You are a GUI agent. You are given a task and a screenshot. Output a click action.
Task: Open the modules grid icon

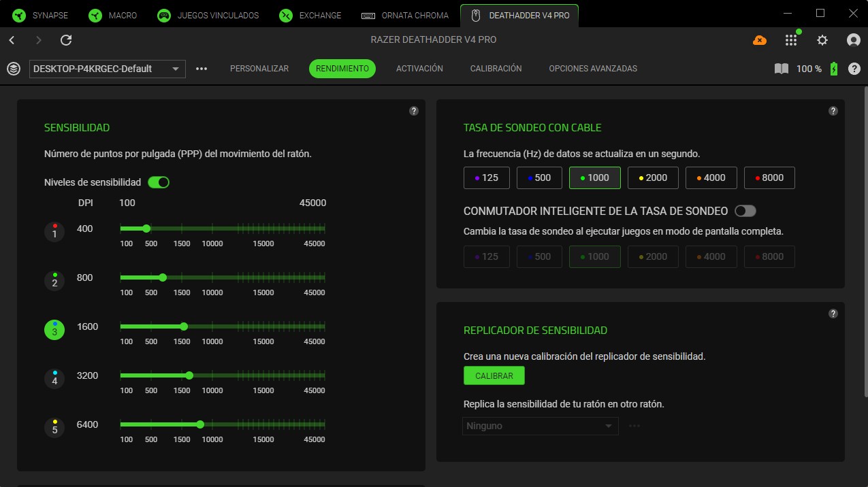[x=790, y=40]
